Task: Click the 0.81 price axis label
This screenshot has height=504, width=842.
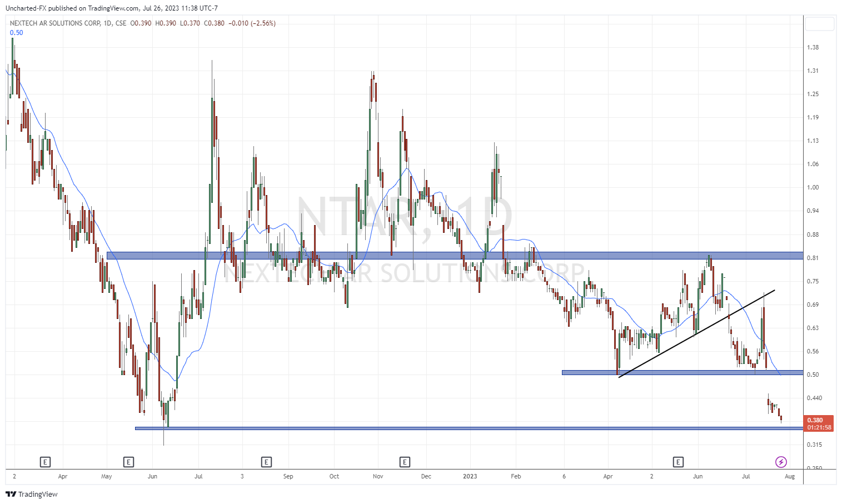Action: point(813,258)
